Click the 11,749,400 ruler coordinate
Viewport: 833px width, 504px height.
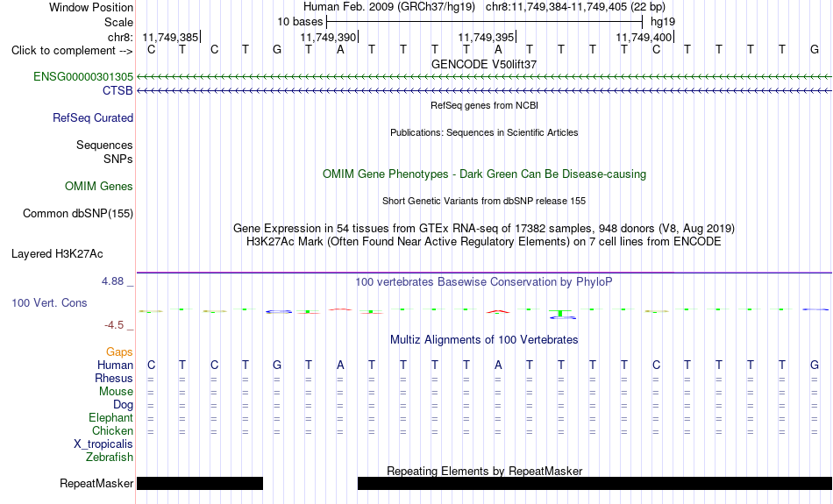(x=644, y=37)
